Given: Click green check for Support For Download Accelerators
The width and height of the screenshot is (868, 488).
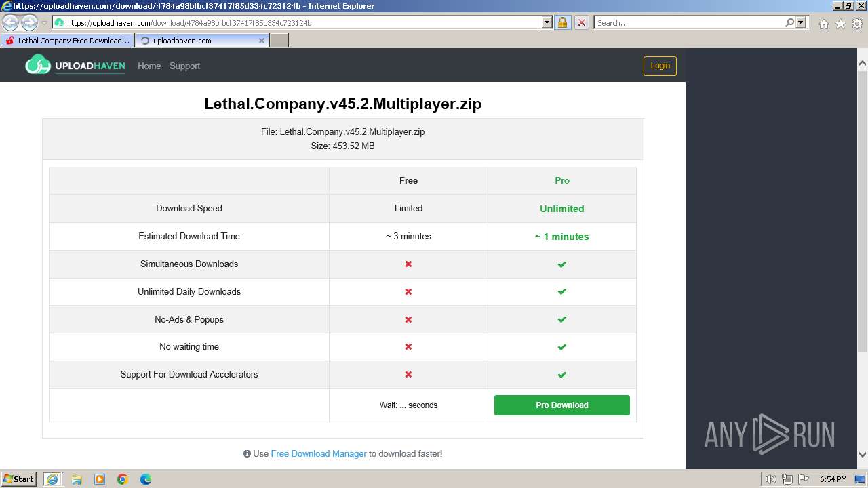Looking at the screenshot, I should click(561, 375).
